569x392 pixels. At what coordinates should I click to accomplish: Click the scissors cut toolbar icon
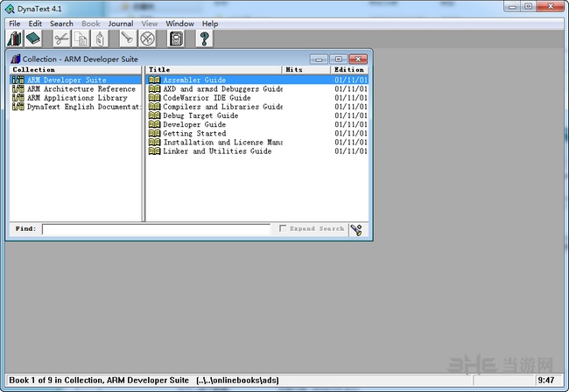(x=61, y=38)
